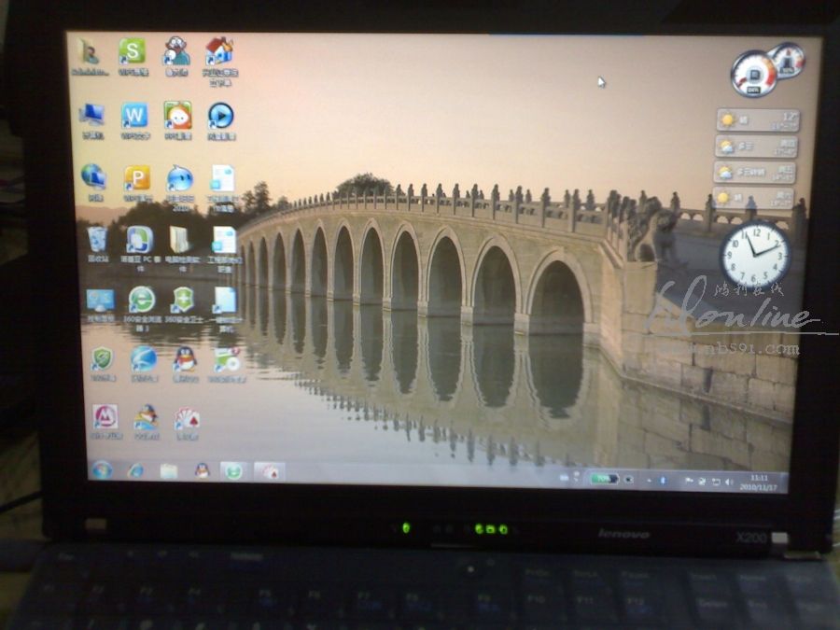Open Internet Explorer pinned on the taskbar
The height and width of the screenshot is (630, 840).
click(135, 471)
